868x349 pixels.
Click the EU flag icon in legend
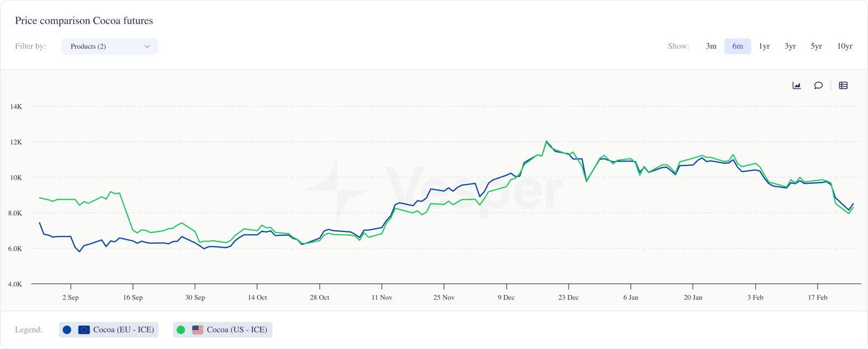(x=84, y=329)
